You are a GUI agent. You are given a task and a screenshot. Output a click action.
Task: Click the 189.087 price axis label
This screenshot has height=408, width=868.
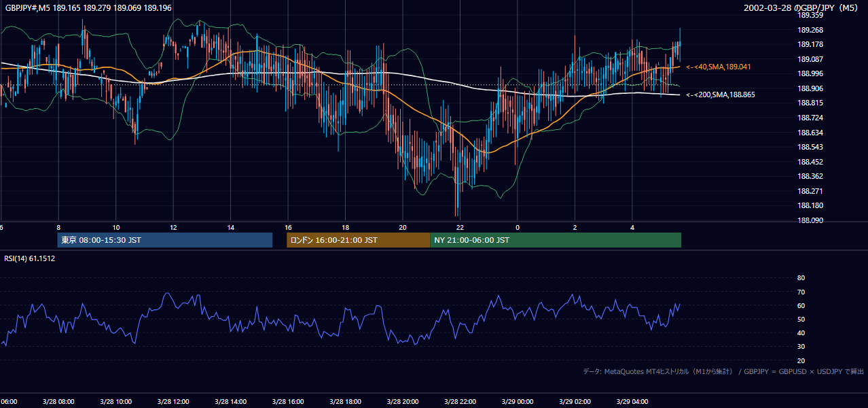(x=810, y=59)
